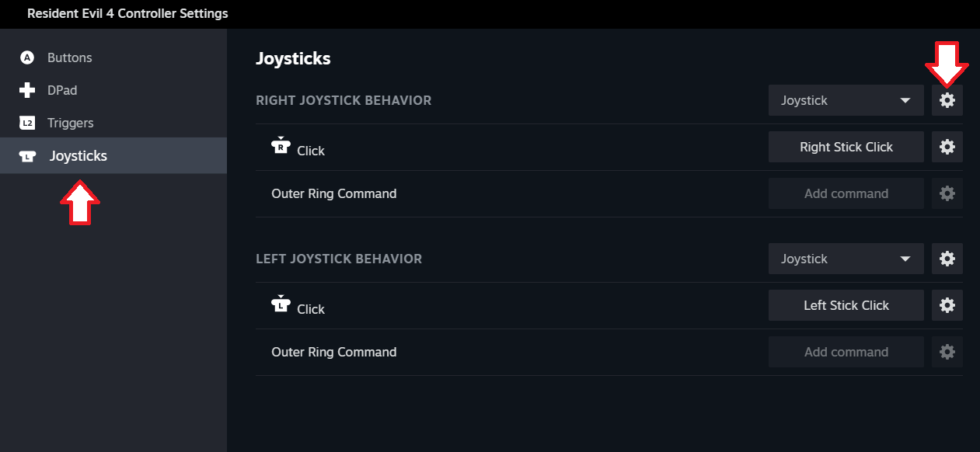Click the Joysticks page heading
This screenshot has height=452, width=980.
293,58
